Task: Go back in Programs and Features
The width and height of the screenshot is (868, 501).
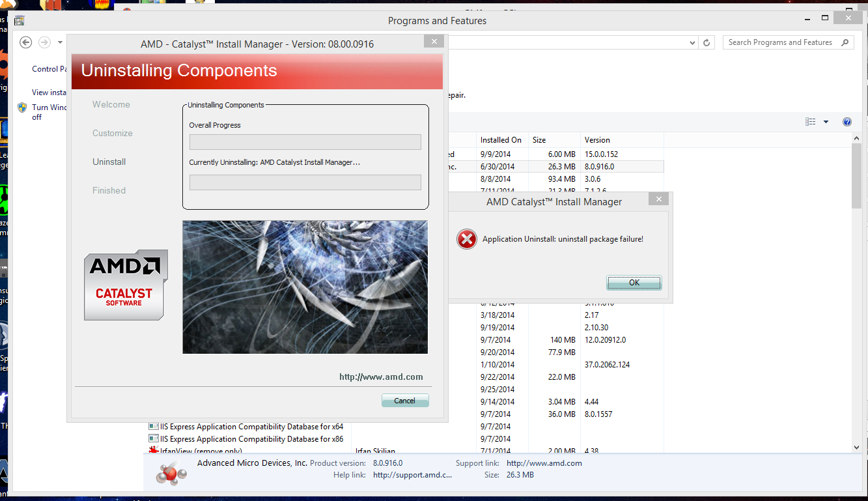Action: click(x=25, y=42)
